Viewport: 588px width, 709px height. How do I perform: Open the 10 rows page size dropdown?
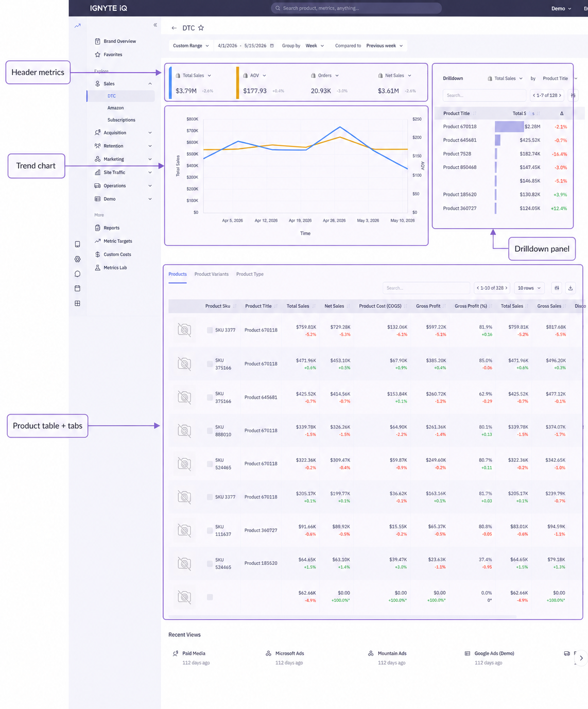pyautogui.click(x=529, y=288)
